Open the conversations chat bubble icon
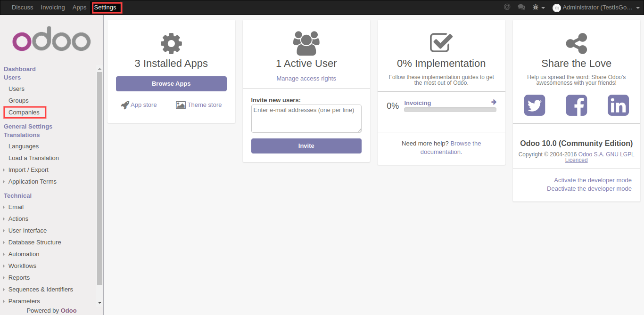This screenshot has height=315, width=644. (521, 7)
